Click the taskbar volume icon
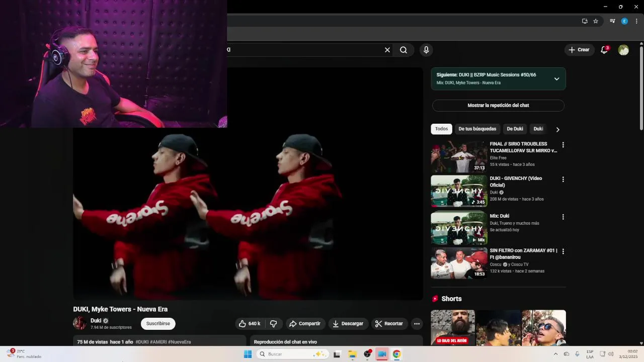 tap(611, 354)
